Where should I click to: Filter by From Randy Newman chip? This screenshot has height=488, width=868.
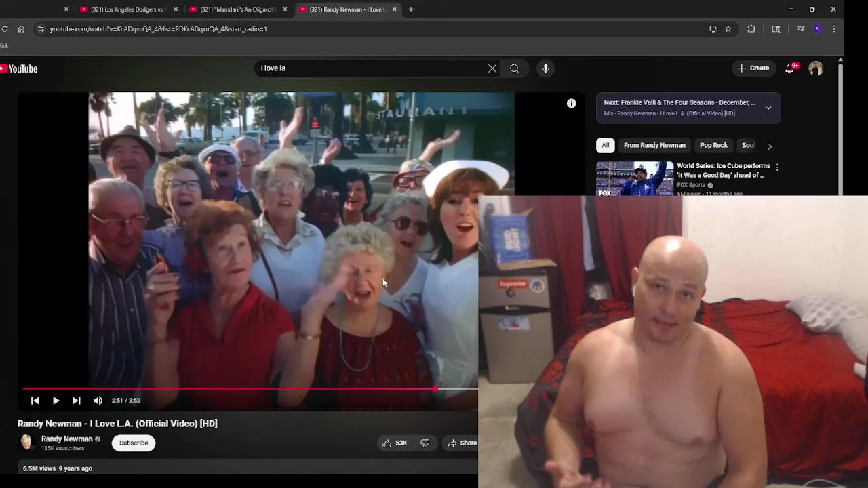coord(654,145)
